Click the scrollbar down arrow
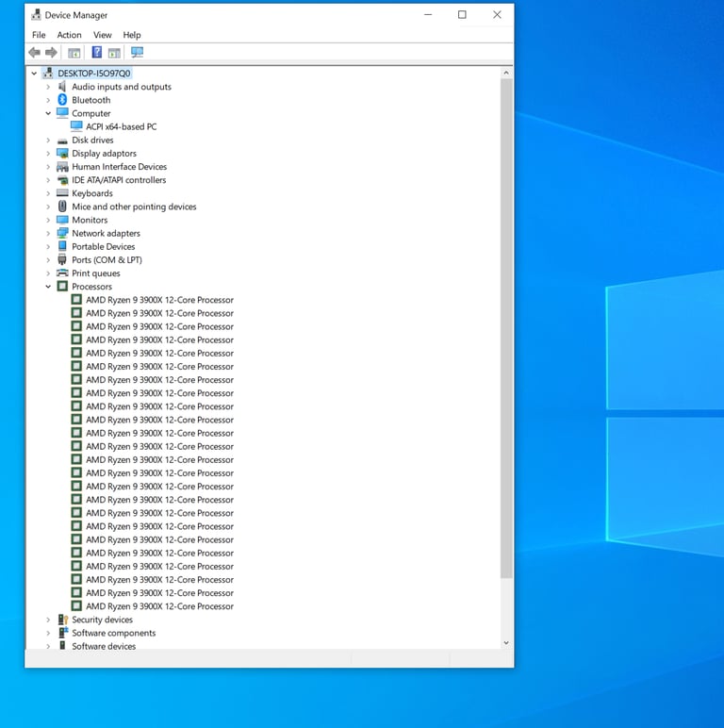This screenshot has width=724, height=728. pos(506,642)
